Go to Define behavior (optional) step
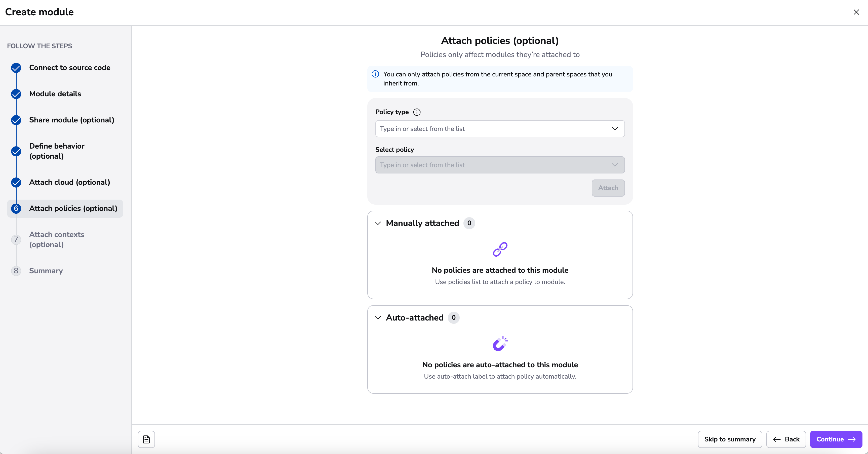Viewport: 868px width, 454px height. tap(57, 151)
